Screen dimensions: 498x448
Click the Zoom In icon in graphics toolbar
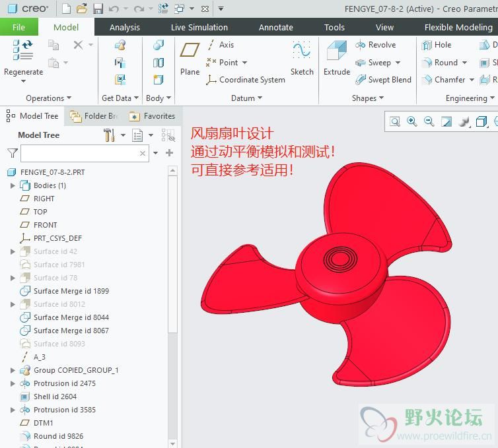412,121
